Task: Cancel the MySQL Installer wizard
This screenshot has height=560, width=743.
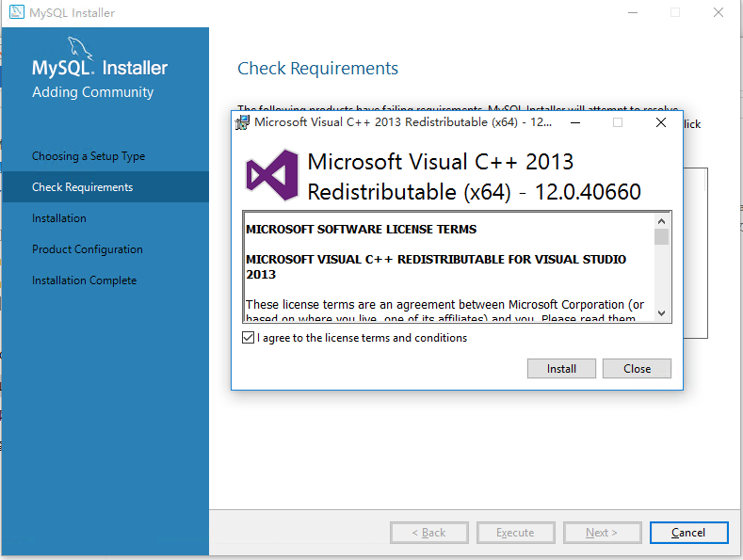Action: [688, 533]
